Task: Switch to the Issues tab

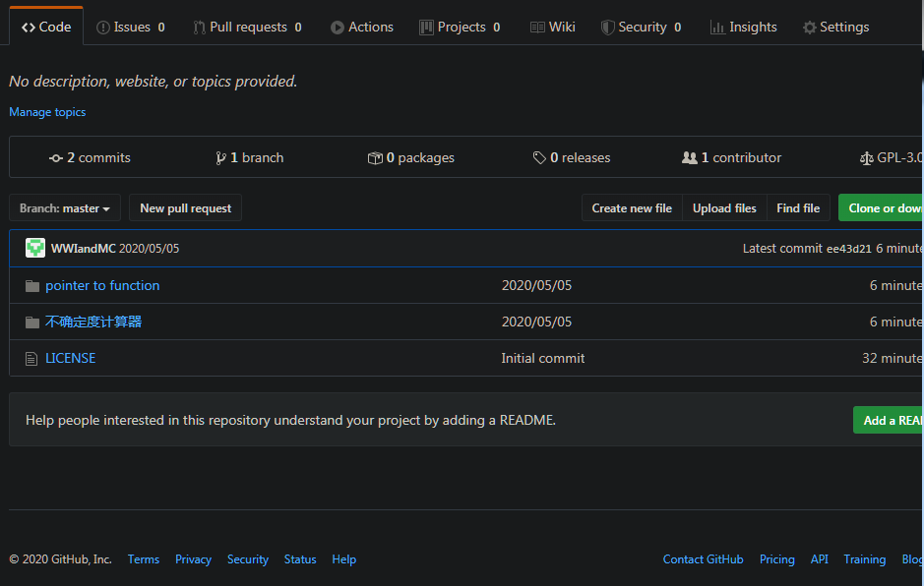Action: [x=130, y=28]
